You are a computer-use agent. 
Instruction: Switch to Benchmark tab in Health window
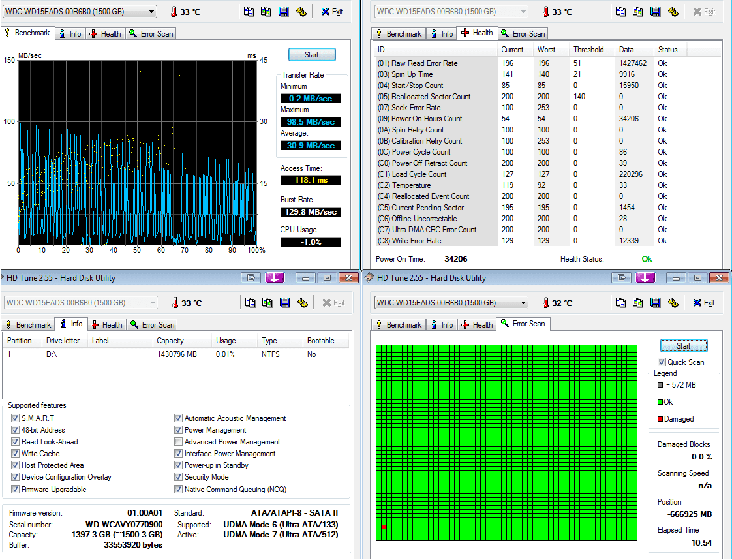399,34
